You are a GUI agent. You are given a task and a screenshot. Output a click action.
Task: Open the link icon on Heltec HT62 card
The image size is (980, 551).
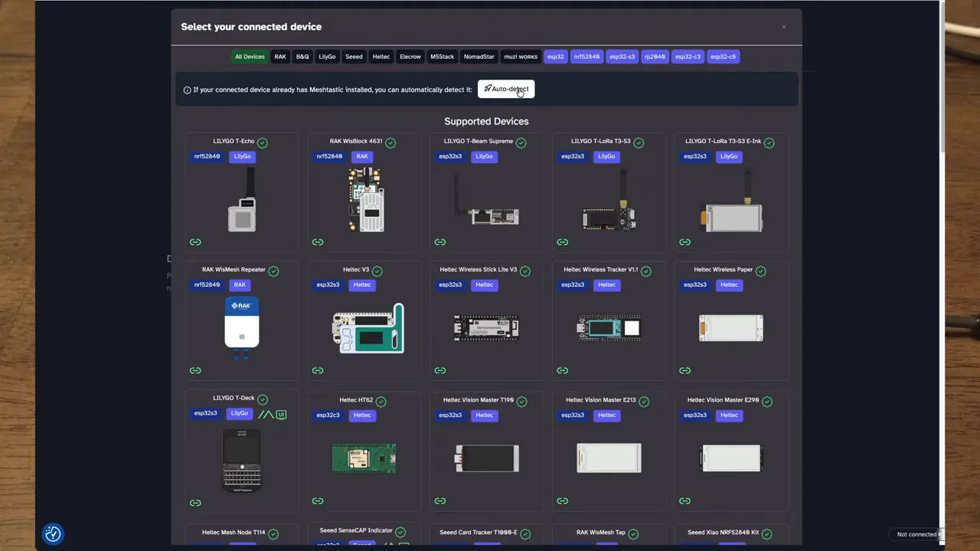pos(318,501)
